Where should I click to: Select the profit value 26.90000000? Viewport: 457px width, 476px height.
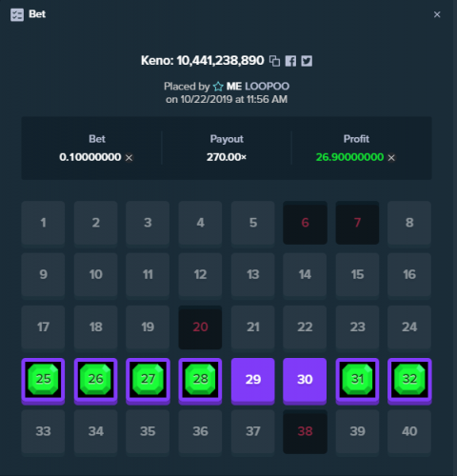pos(349,157)
